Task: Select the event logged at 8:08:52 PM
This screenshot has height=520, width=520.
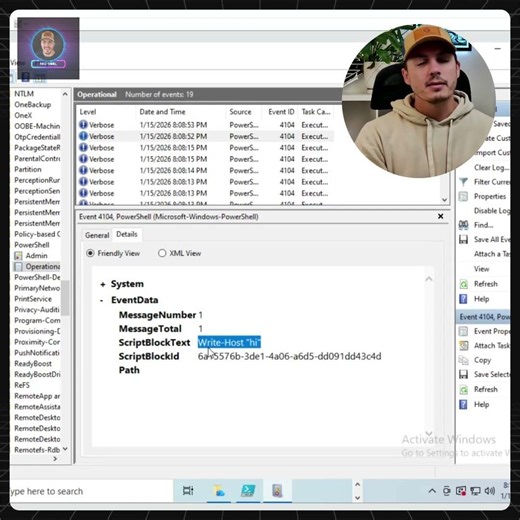Action: tap(205, 136)
